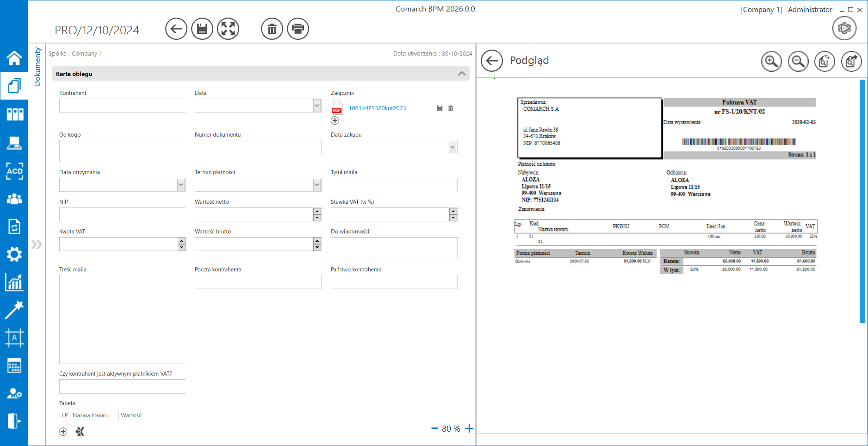Click the delete document trash icon
Screen dimensions: 868x446
[272, 29]
